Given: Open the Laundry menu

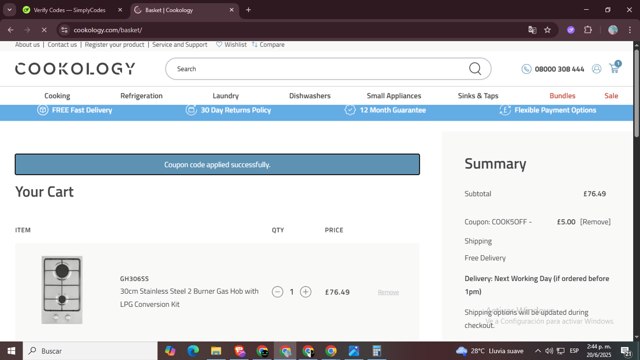Looking at the screenshot, I should 225,96.
